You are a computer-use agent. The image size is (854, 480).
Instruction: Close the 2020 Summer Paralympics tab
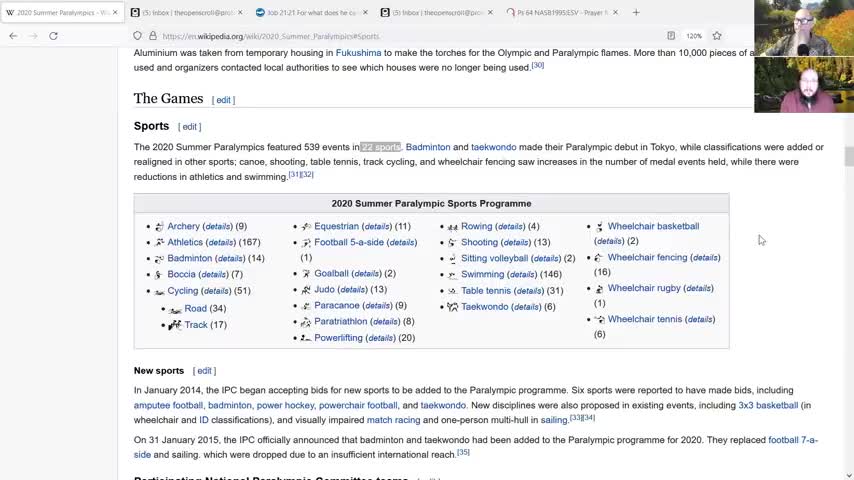click(115, 12)
